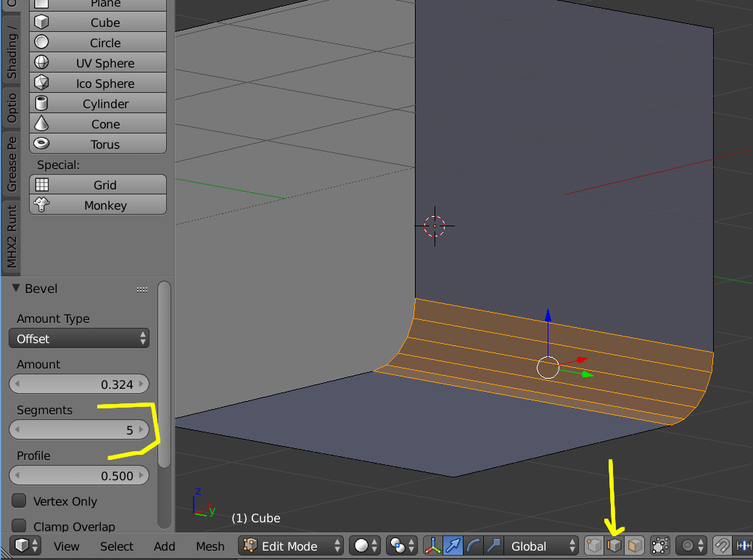Add the Monkey mesh
This screenshot has width=753, height=560.
[98, 205]
